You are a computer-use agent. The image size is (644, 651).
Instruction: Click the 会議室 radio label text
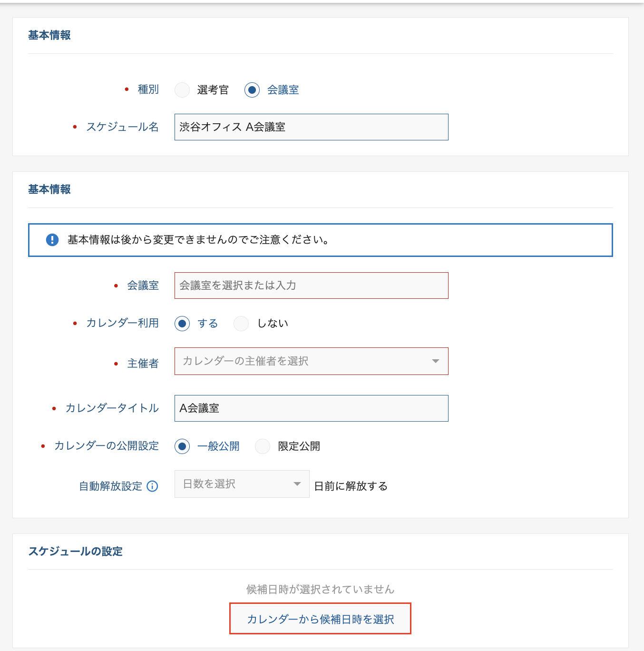point(283,90)
